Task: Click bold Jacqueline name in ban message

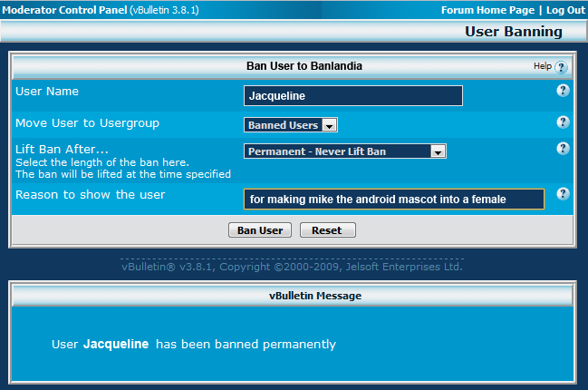Action: click(x=116, y=345)
